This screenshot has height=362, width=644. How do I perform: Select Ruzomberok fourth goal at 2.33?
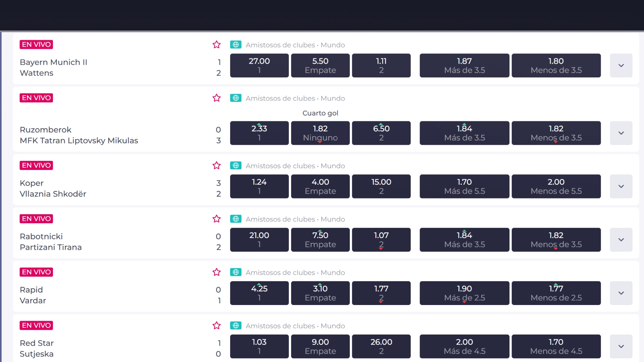click(x=259, y=133)
